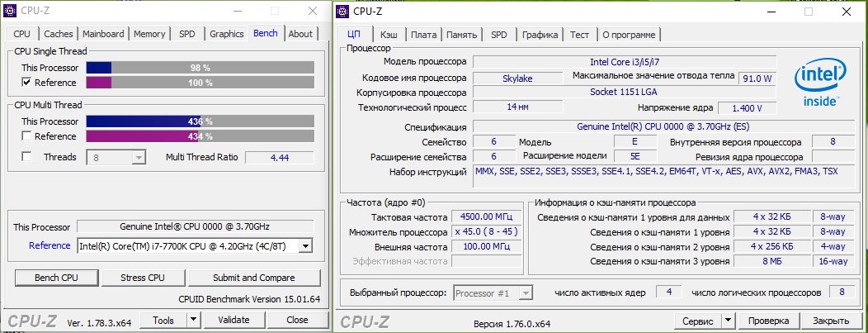868x333 pixels.
Task: Open the Графика tab
Action: point(540,35)
